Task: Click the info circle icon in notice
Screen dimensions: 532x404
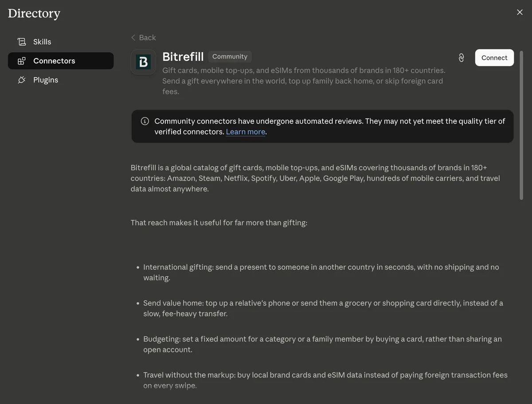Action: 145,121
